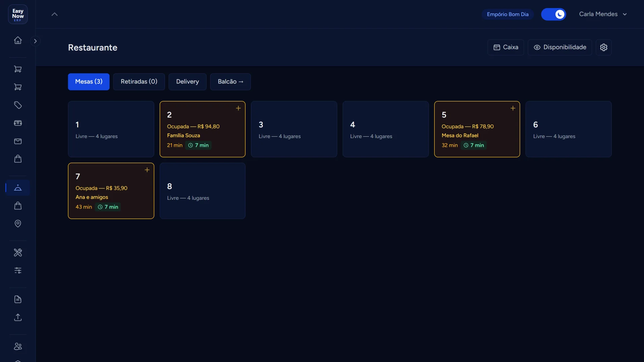This screenshot has width=644, height=362.
Task: Toggle the dark mode switch
Action: [x=553, y=14]
